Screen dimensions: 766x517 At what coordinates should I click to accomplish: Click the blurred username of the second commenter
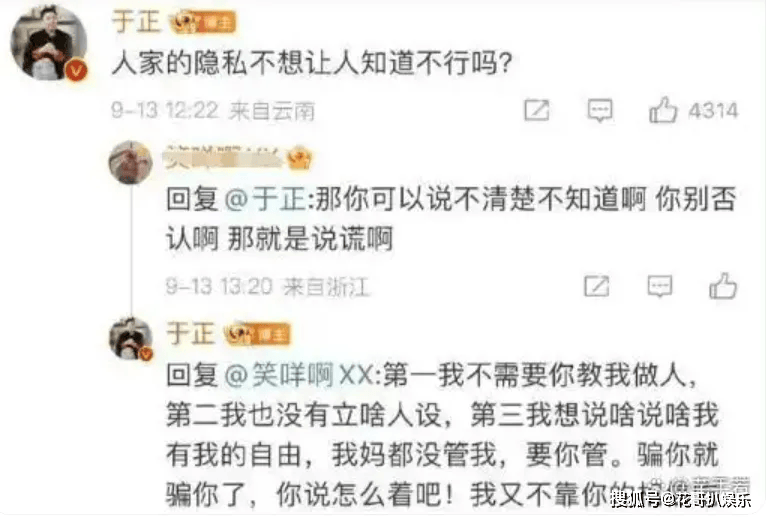pyautogui.click(x=224, y=158)
